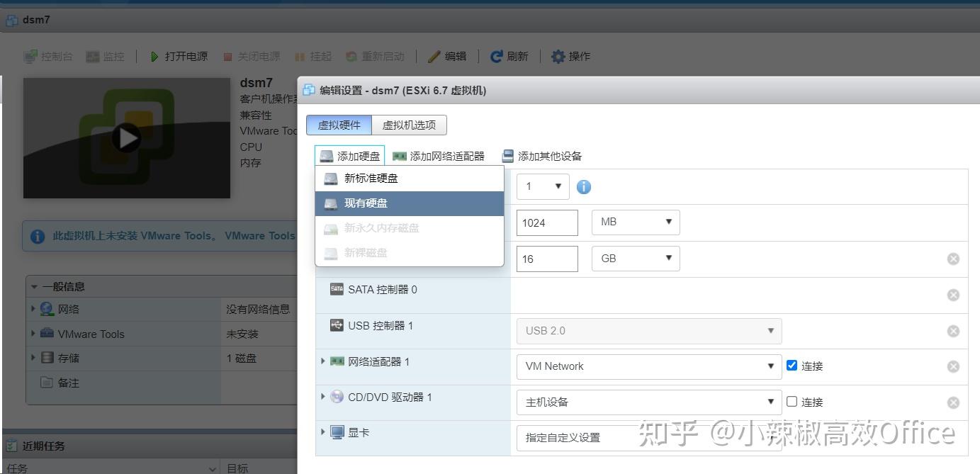Expand the CD/DVD drive 1 row
Screen dimensions: 980x474
323,397
